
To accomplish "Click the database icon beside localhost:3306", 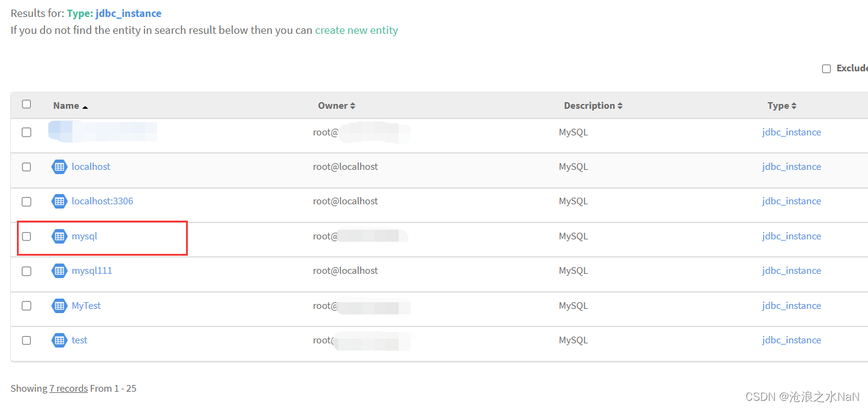I will (59, 201).
